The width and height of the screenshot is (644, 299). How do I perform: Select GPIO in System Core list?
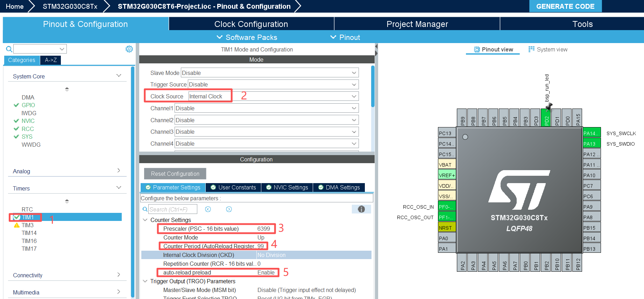28,105
